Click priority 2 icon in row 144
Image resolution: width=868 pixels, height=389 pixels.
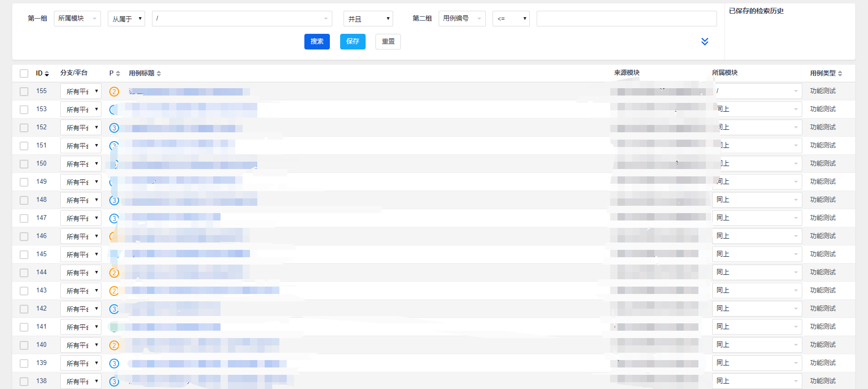114,273
